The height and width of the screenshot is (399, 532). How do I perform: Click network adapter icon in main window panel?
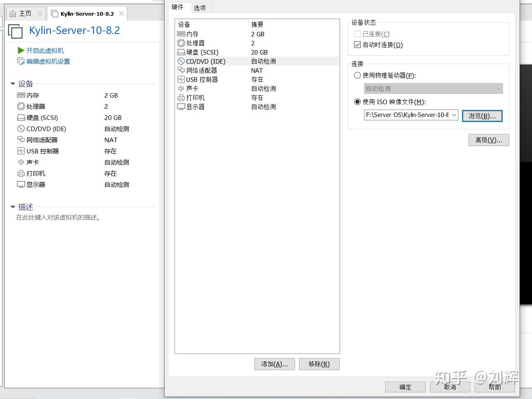click(21, 140)
